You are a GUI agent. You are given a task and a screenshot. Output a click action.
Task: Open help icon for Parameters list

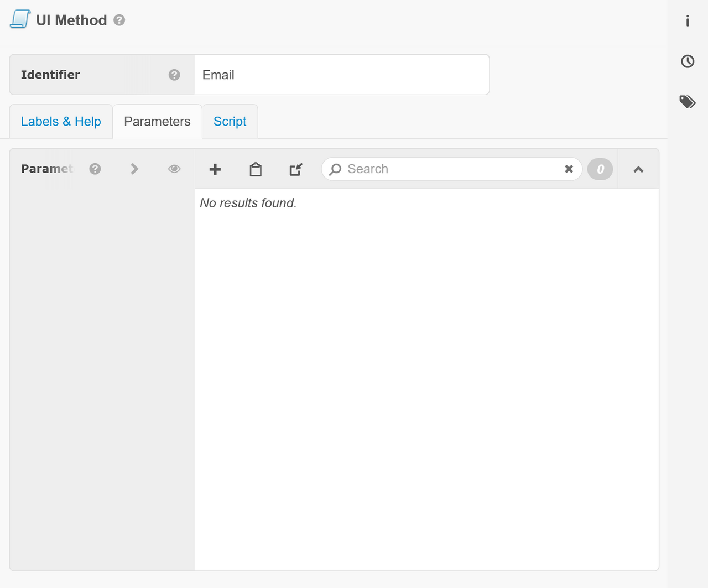coord(95,169)
